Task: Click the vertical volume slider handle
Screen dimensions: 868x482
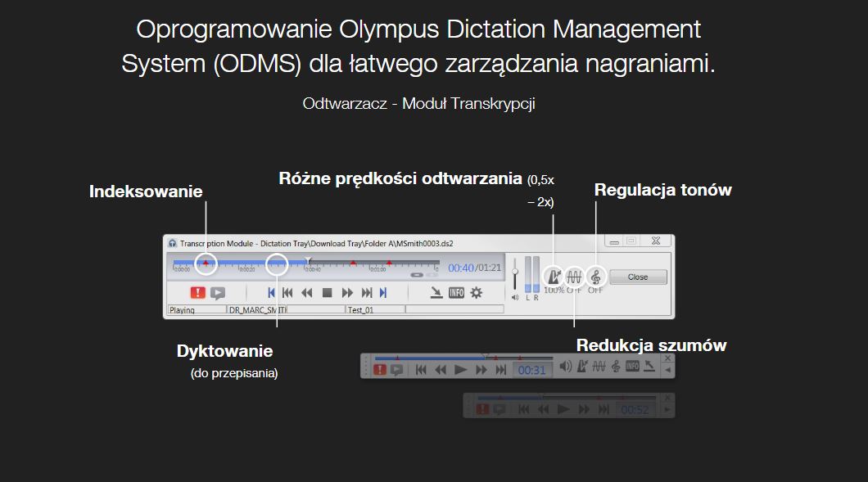Action: 515,273
